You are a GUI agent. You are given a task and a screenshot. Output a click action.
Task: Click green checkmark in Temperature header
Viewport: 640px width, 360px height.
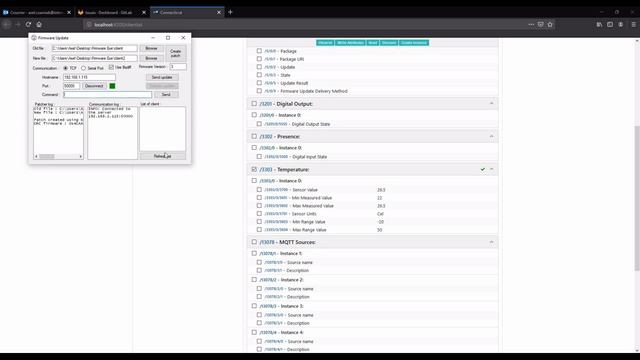tap(482, 169)
